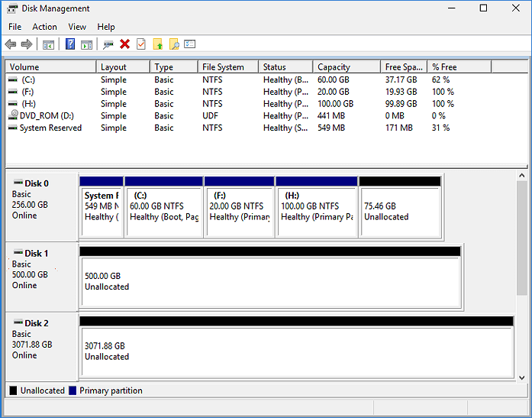The image size is (532, 418).
Task: Click the Forward arrow in toolbar
Action: [27, 44]
